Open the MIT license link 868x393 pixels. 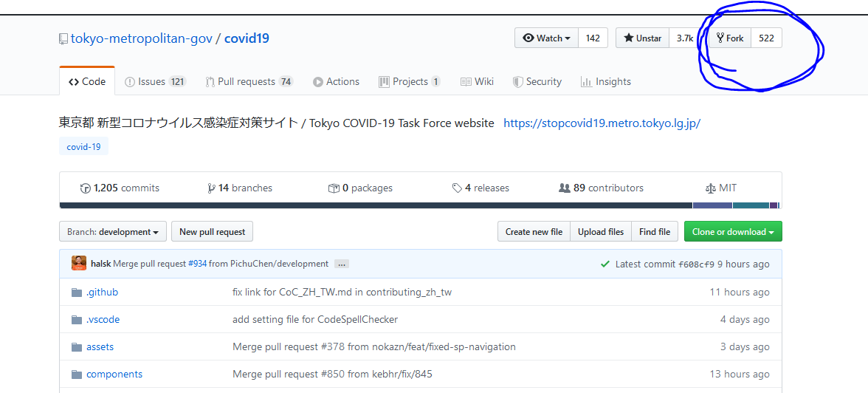[x=721, y=188]
